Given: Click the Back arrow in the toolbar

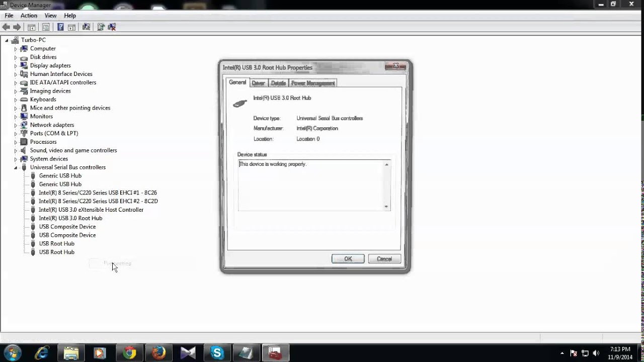Looking at the screenshot, I should [x=7, y=27].
